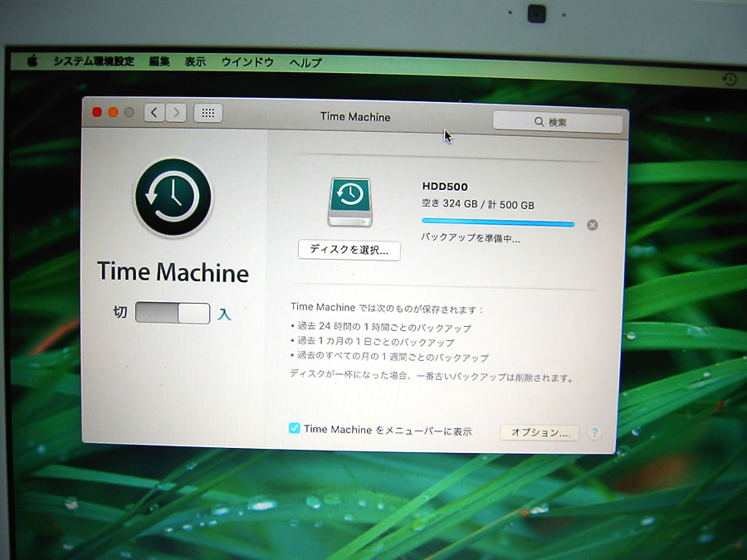Image resolution: width=747 pixels, height=560 pixels.
Task: Open the Apple menu
Action: pyautogui.click(x=32, y=61)
